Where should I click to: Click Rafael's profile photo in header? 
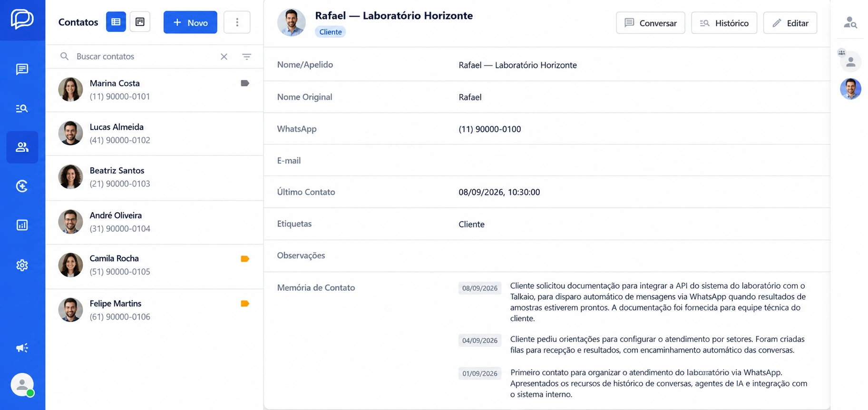(x=292, y=22)
